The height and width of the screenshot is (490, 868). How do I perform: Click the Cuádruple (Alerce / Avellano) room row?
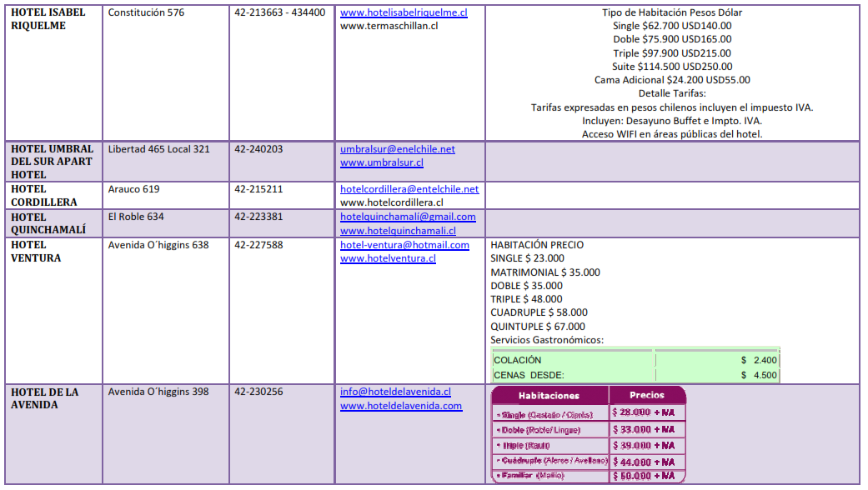(551, 460)
